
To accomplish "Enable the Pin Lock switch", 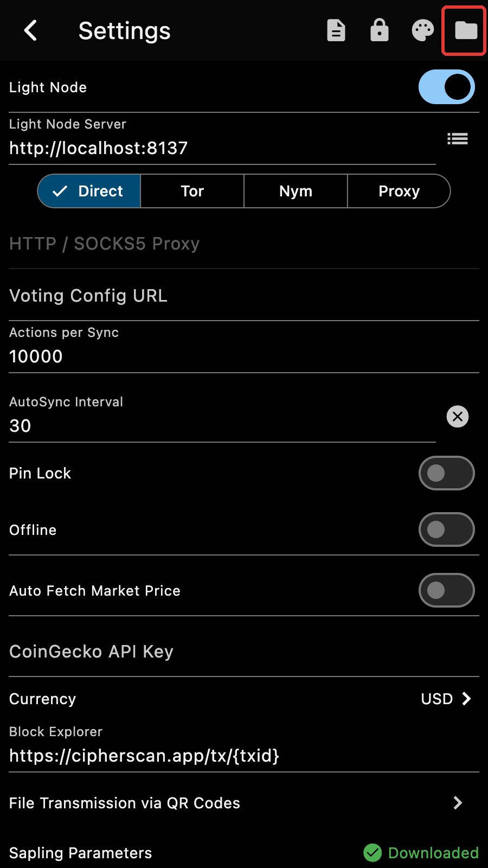I will (x=447, y=473).
